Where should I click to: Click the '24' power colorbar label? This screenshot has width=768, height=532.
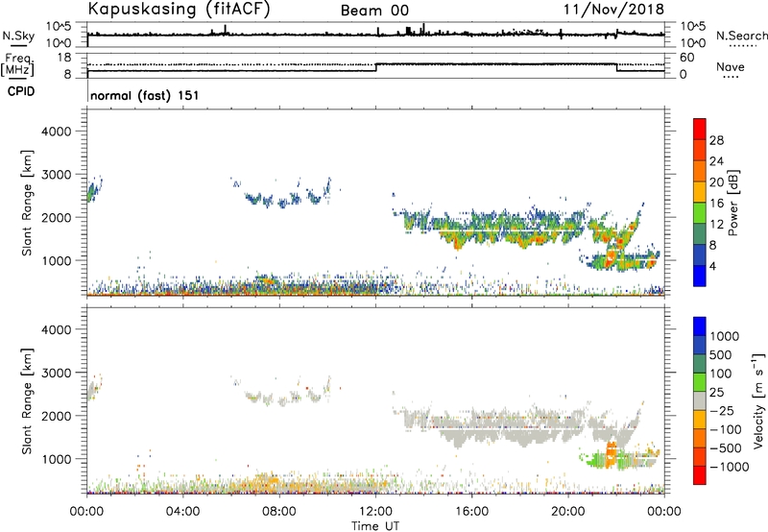[x=716, y=161]
